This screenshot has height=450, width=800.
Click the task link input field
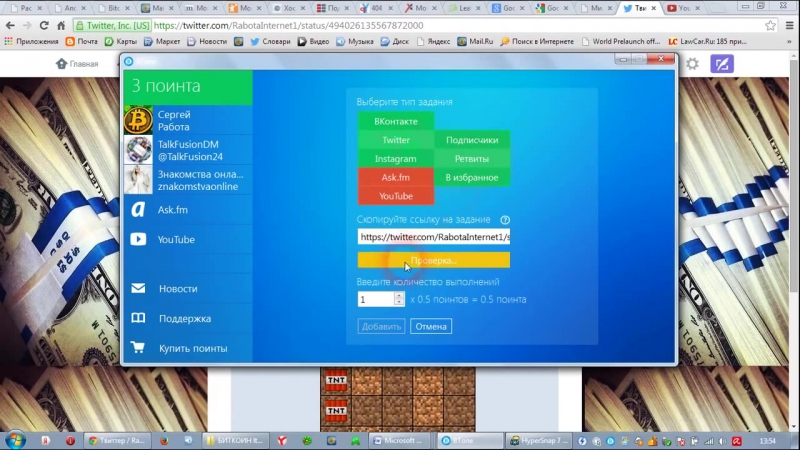point(434,237)
